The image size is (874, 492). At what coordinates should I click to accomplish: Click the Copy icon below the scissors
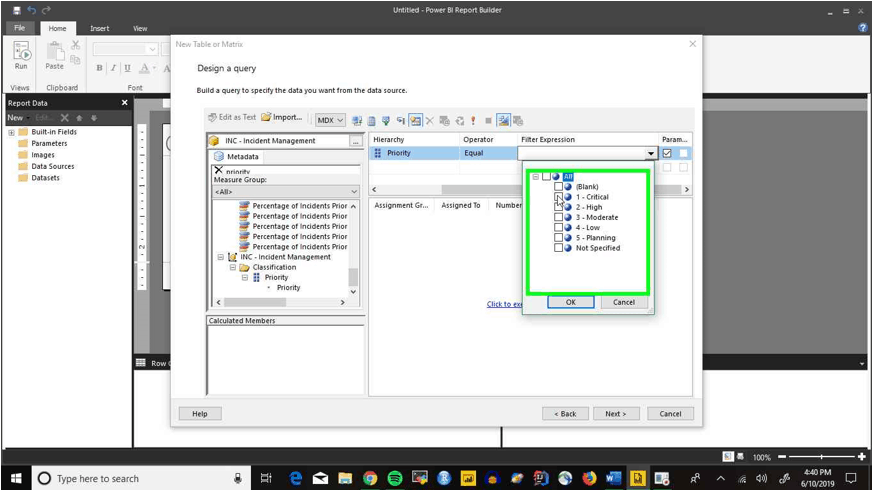76,59
